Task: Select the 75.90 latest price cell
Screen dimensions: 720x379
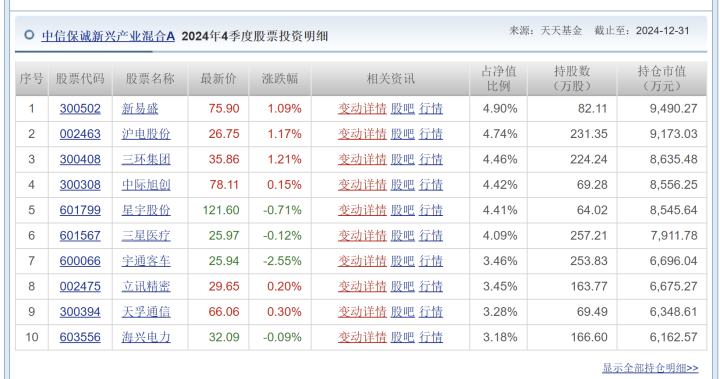Action: pyautogui.click(x=219, y=108)
